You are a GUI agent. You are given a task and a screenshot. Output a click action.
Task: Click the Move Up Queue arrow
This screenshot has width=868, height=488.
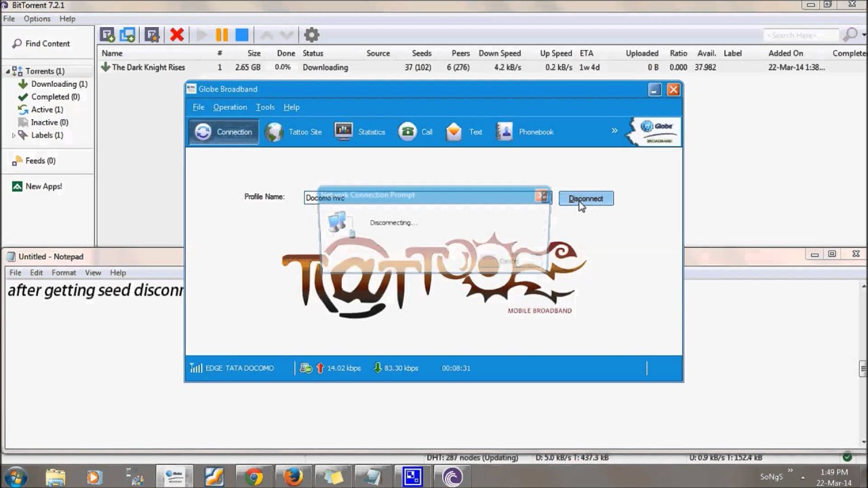(267, 35)
